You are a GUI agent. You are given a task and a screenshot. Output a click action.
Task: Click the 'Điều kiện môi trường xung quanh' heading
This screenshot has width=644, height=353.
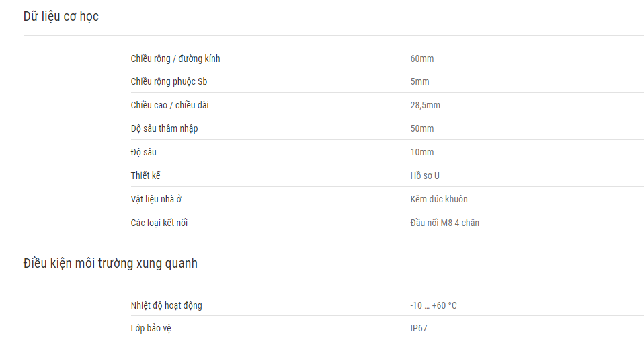tap(110, 263)
